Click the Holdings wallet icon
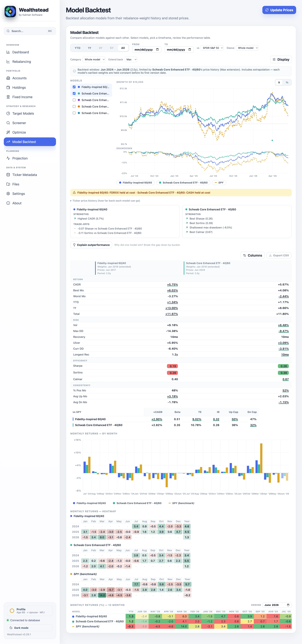 point(8,87)
